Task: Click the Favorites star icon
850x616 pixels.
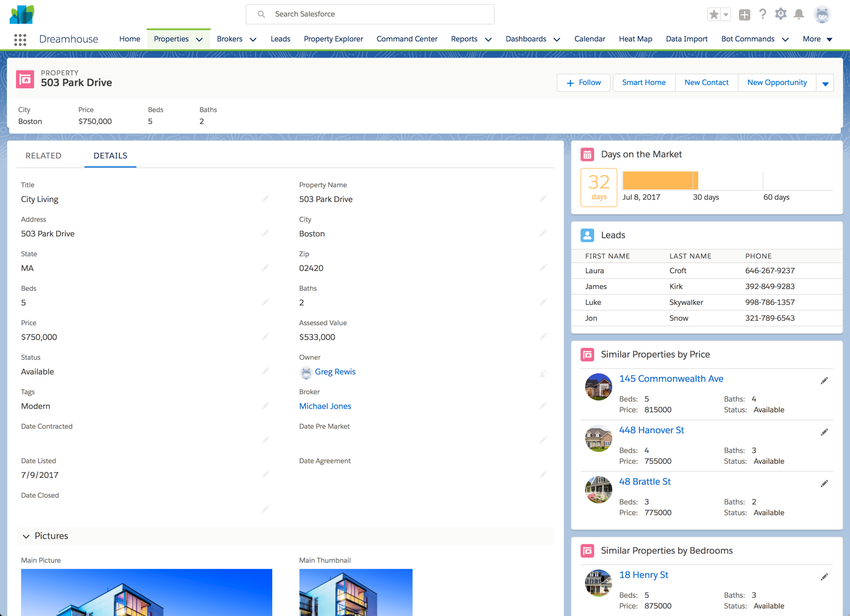Action: pyautogui.click(x=714, y=15)
